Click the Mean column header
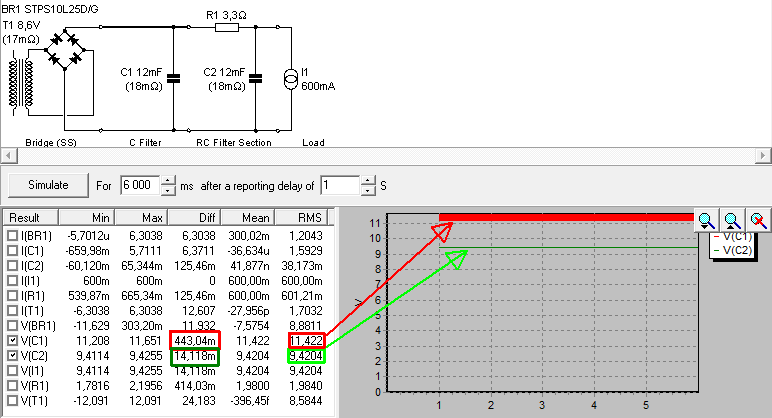The width and height of the screenshot is (772, 418). coord(248,218)
